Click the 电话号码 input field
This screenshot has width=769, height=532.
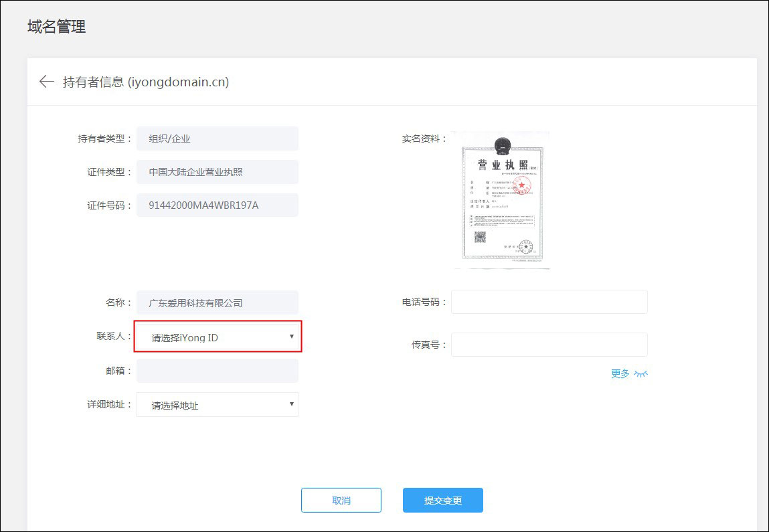[549, 302]
